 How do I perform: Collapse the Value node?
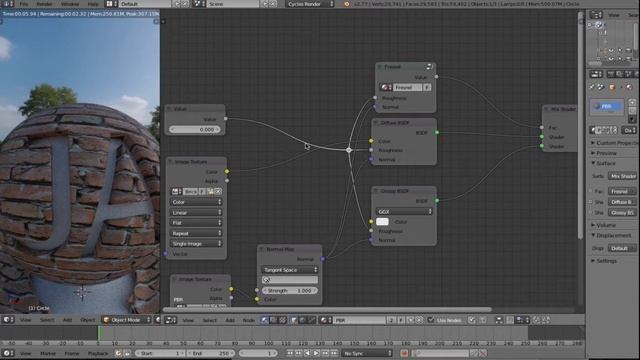(x=170, y=109)
